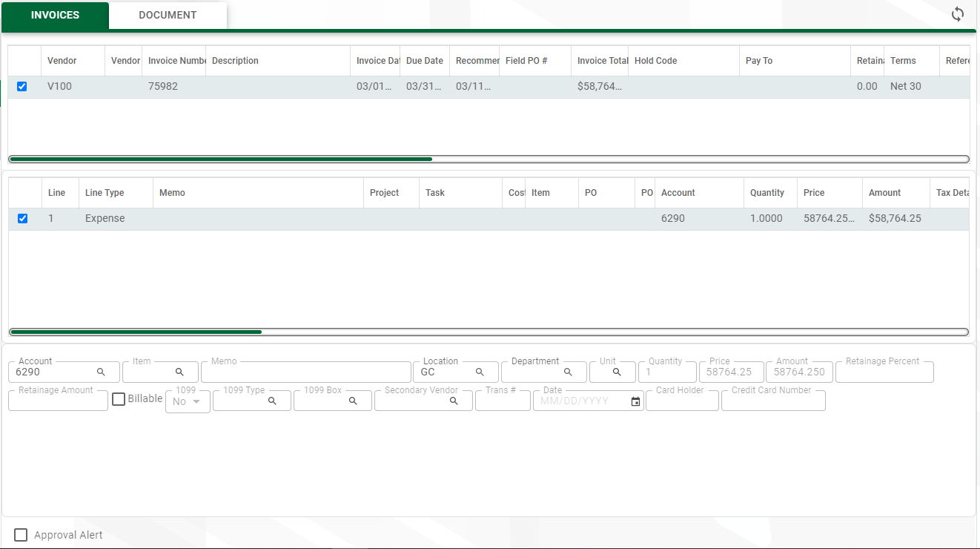Open Department field search lookup
Screen dimensions: 980x549
point(568,372)
